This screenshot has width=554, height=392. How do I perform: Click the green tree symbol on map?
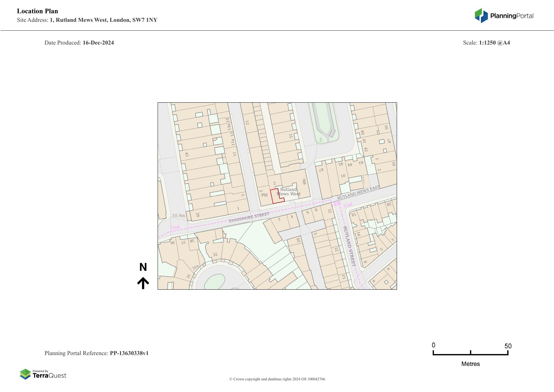tap(321, 140)
